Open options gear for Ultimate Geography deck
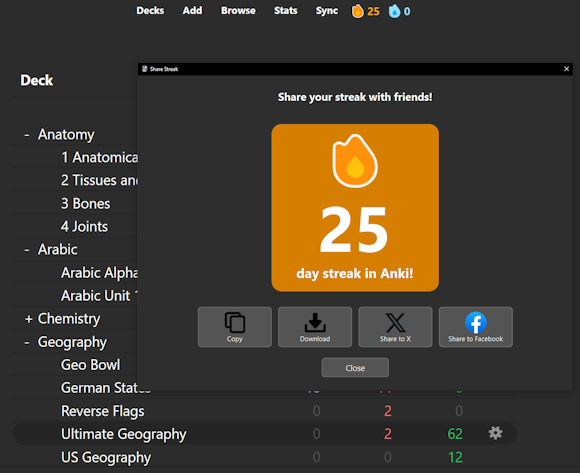This screenshot has width=580, height=473. [x=495, y=433]
